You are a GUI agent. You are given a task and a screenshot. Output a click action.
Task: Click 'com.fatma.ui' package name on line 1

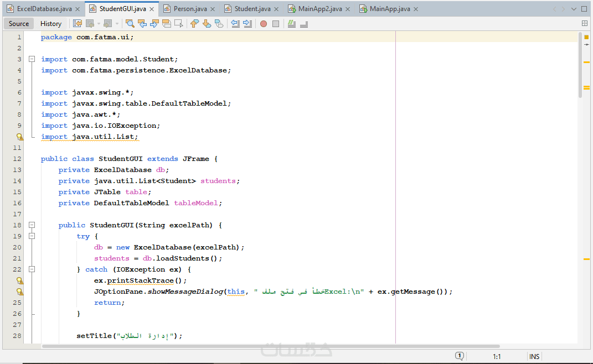[x=103, y=37]
